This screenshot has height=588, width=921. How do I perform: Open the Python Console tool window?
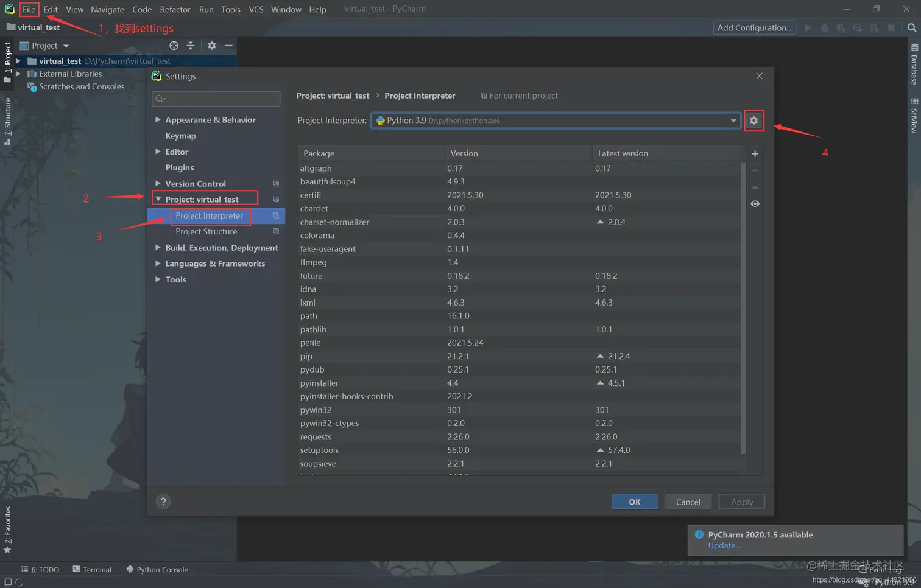pyautogui.click(x=157, y=569)
